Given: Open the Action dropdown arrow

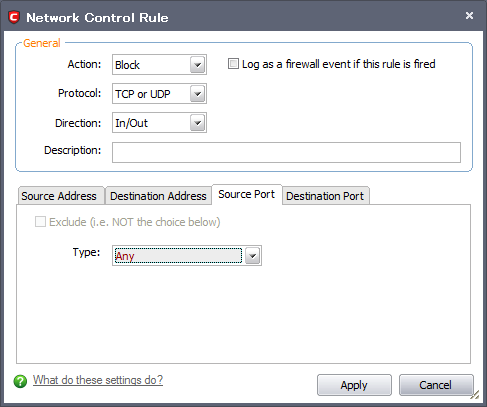Looking at the screenshot, I should point(197,65).
